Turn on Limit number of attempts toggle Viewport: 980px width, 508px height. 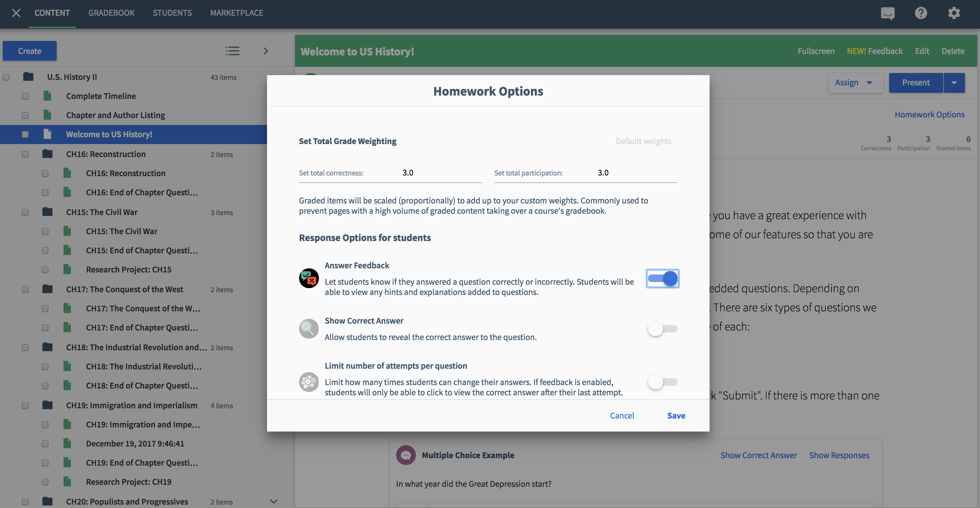662,382
